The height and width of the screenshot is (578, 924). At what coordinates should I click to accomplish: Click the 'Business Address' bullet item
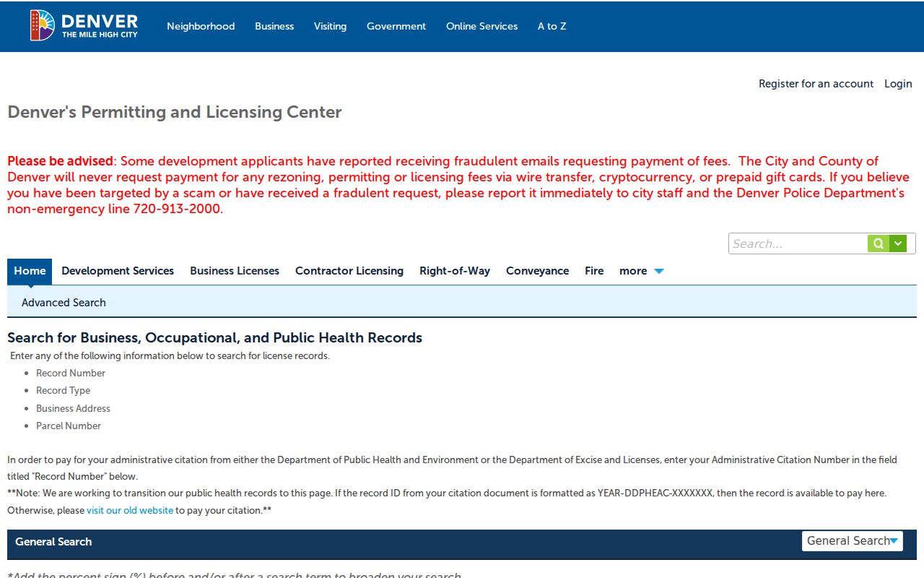tap(73, 408)
